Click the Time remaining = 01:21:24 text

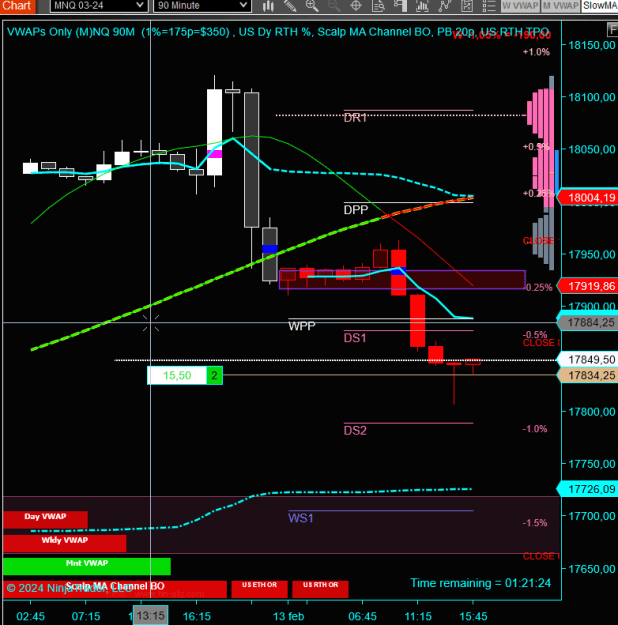(480, 583)
